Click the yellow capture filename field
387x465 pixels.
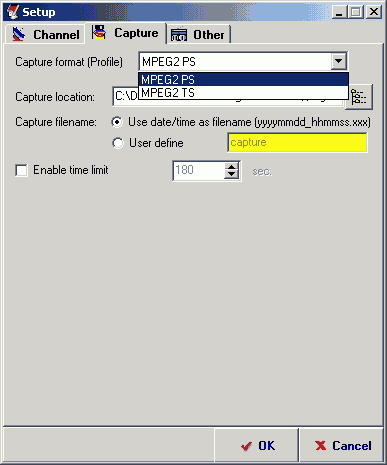pyautogui.click(x=297, y=142)
